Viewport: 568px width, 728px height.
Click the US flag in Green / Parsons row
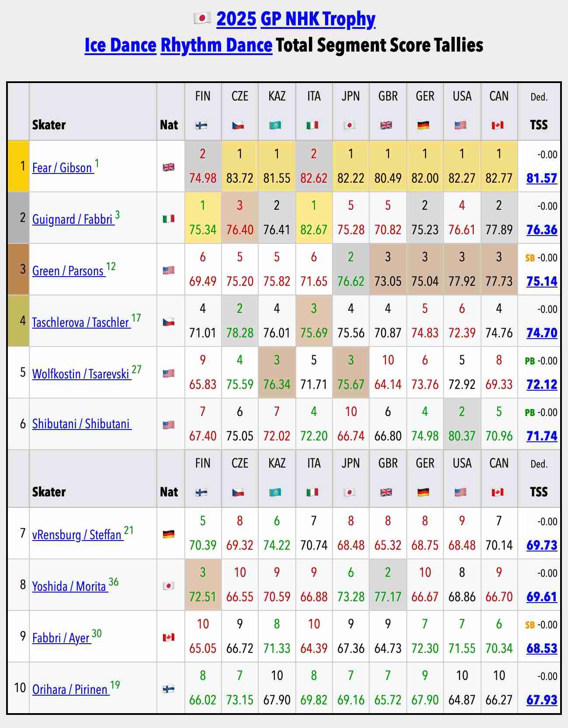pos(169,270)
